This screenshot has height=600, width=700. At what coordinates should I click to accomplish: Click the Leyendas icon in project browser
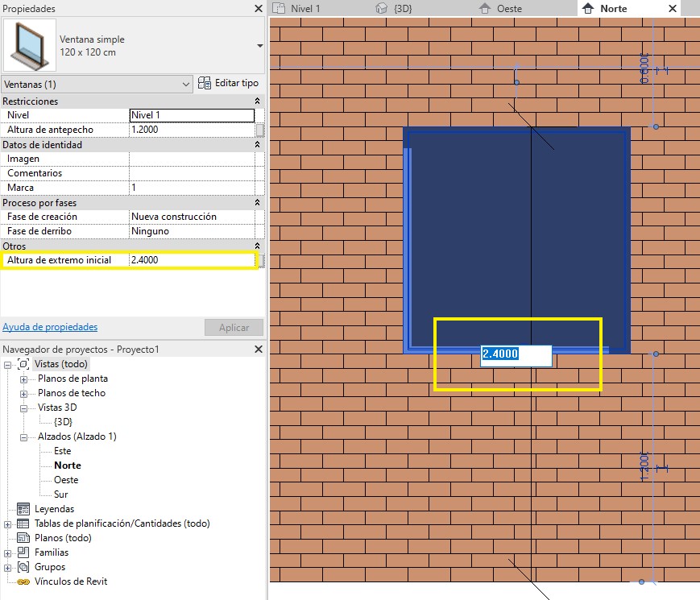point(23,509)
